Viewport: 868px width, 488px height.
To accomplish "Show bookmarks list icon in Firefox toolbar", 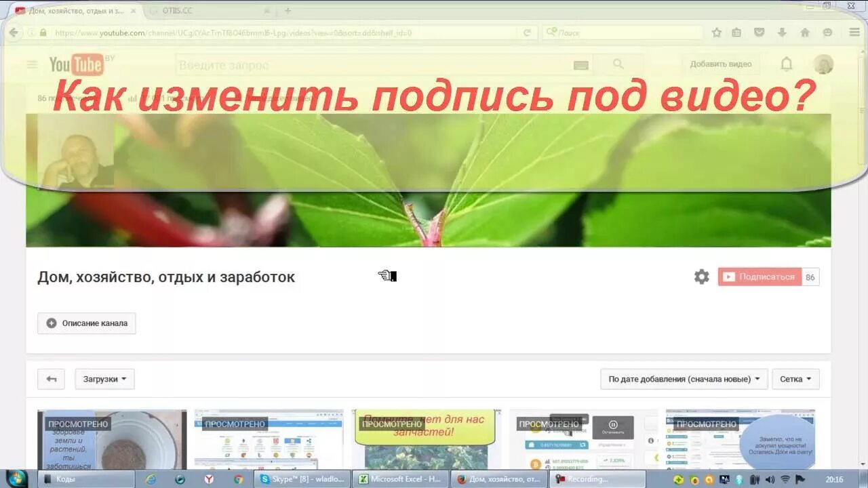I will [x=736, y=33].
